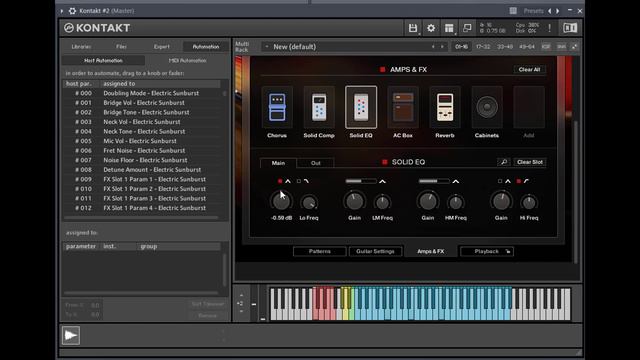Click the play arrow button at bottom left

pos(71,336)
